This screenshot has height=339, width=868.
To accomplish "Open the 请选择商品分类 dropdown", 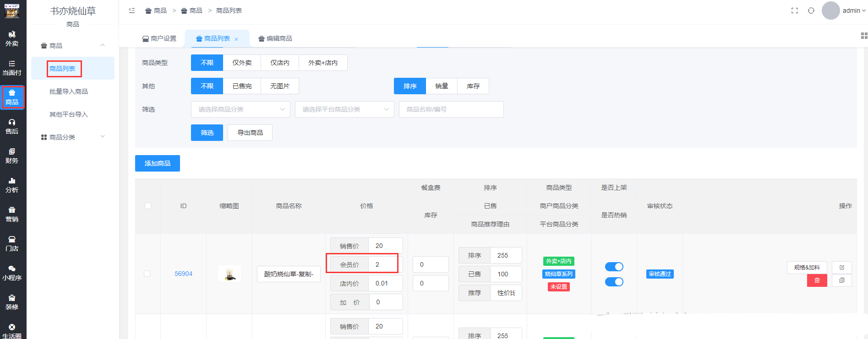I will [240, 109].
